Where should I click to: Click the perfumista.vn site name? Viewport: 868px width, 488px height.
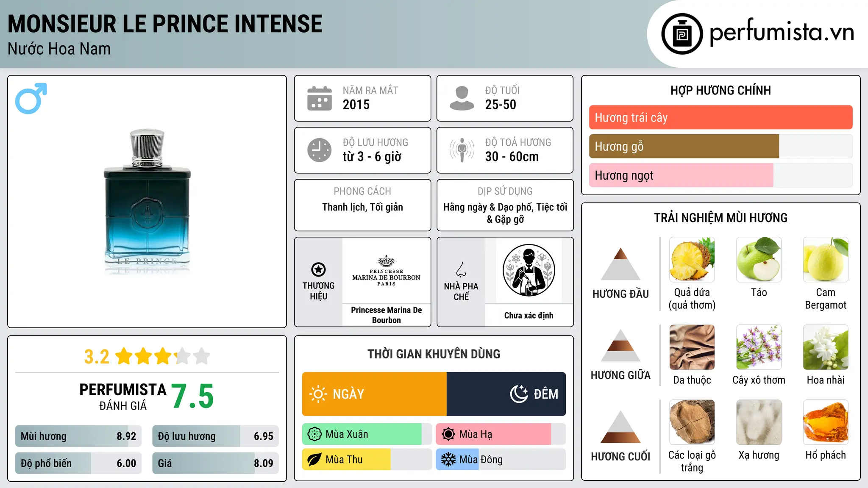[x=782, y=32]
